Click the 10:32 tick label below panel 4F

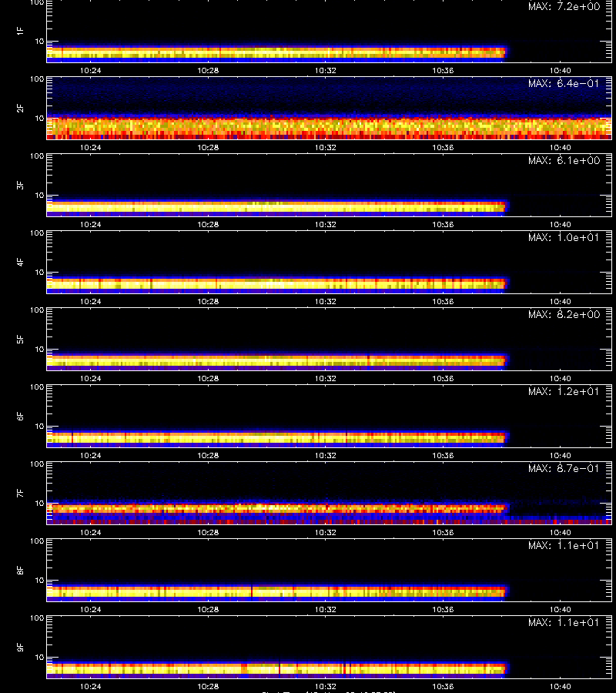[x=326, y=301]
